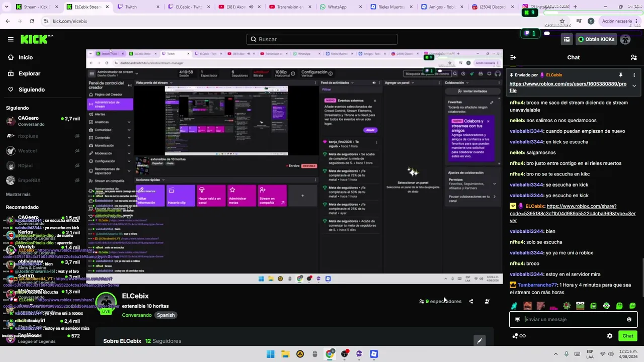
Task: Open pinned message options menu
Action: 634,75
